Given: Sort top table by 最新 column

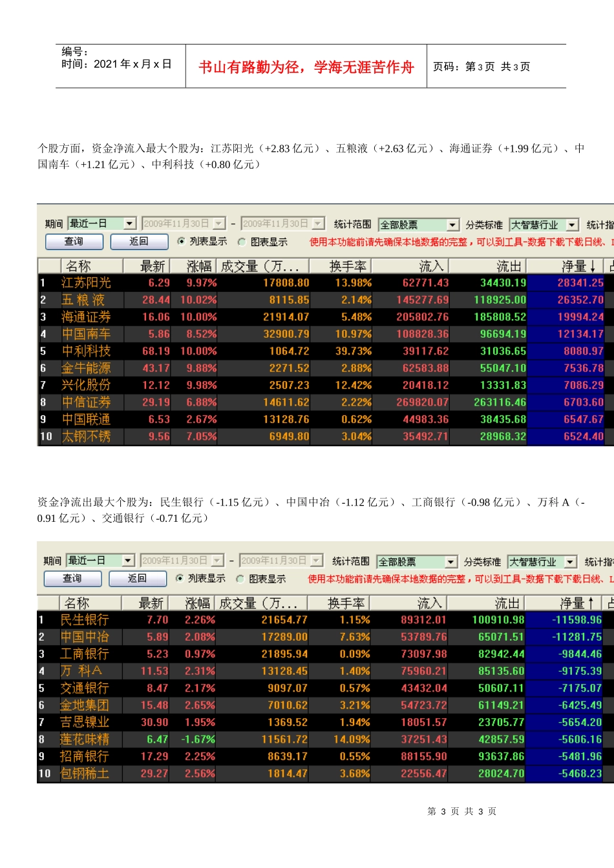Looking at the screenshot, I should point(146,266).
